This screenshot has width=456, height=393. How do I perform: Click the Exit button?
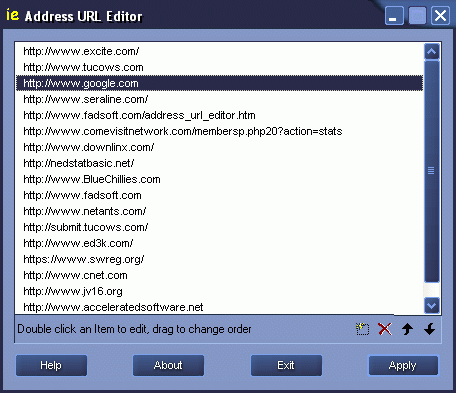tap(286, 365)
